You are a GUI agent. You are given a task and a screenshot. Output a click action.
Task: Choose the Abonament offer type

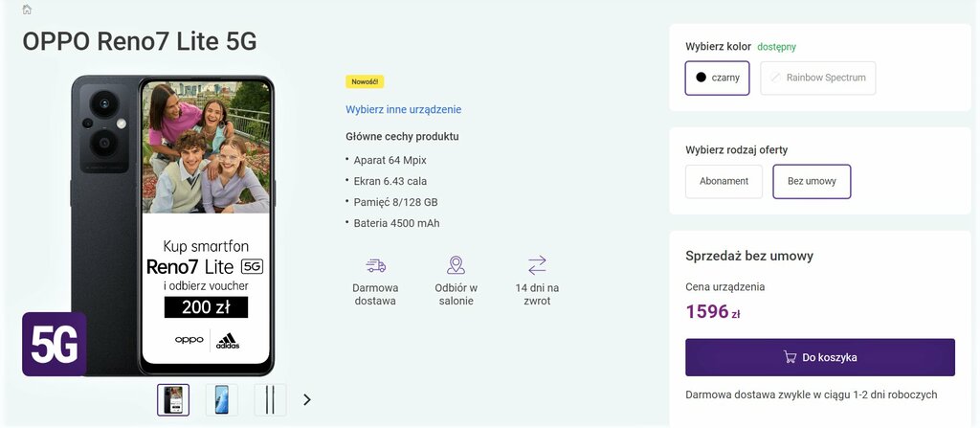point(724,182)
